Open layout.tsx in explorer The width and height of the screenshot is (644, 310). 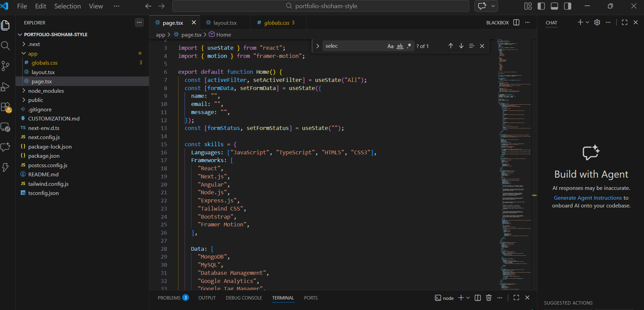pos(43,72)
